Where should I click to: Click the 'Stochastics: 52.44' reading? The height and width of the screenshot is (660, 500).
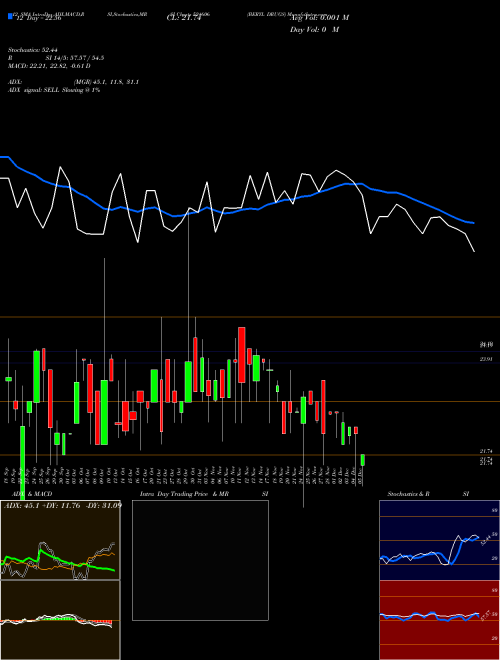(x=33, y=50)
